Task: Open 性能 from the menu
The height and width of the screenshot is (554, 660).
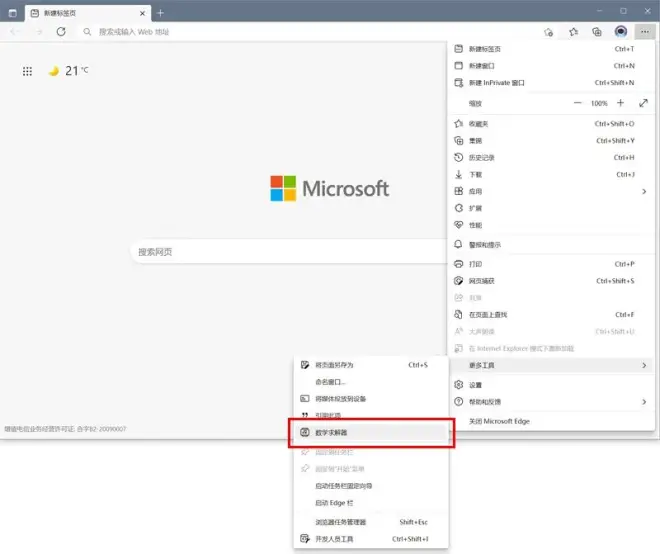Action: point(551,225)
